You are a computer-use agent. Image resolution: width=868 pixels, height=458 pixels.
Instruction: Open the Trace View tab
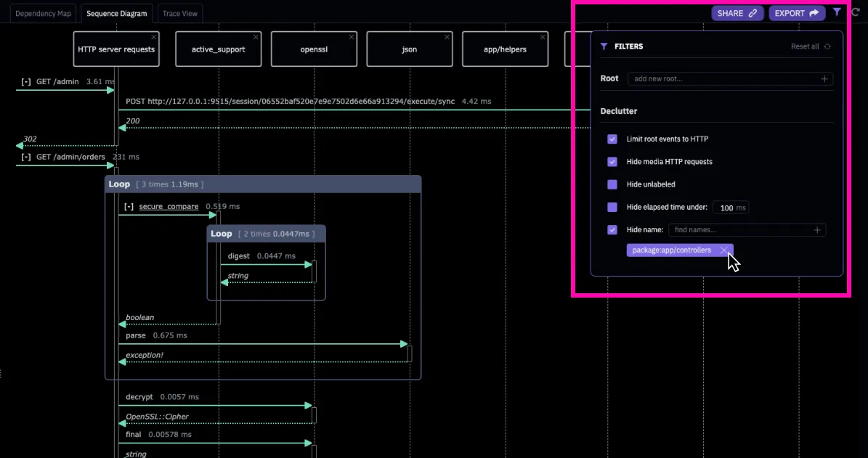[x=180, y=13]
